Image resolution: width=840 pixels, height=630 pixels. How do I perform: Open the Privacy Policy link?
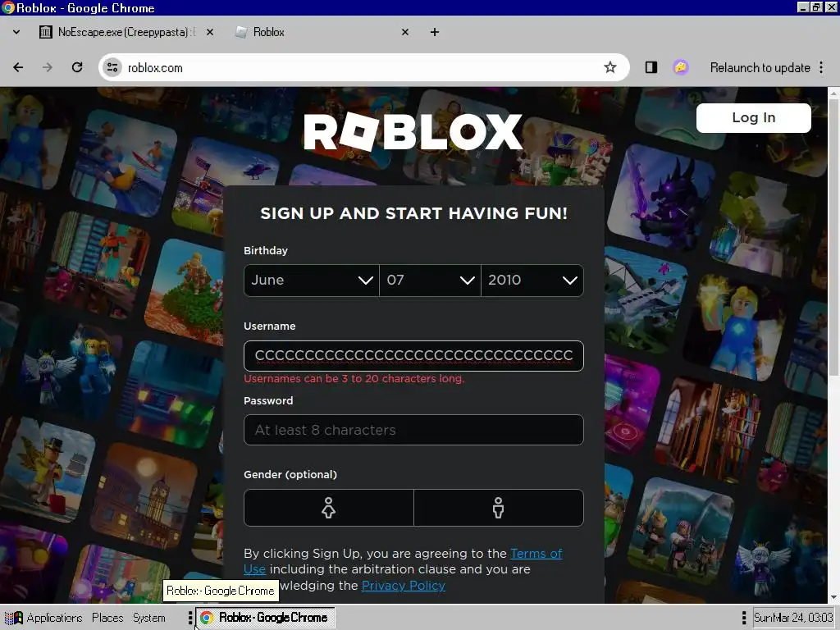[404, 586]
